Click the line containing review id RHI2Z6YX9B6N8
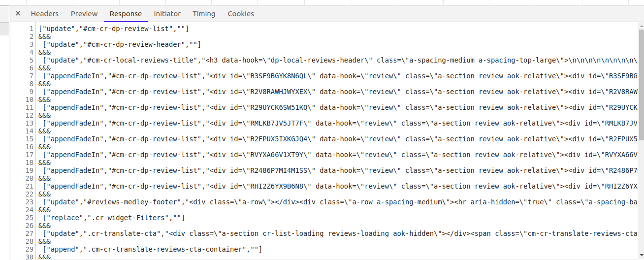The image size is (644, 260). click(340, 186)
